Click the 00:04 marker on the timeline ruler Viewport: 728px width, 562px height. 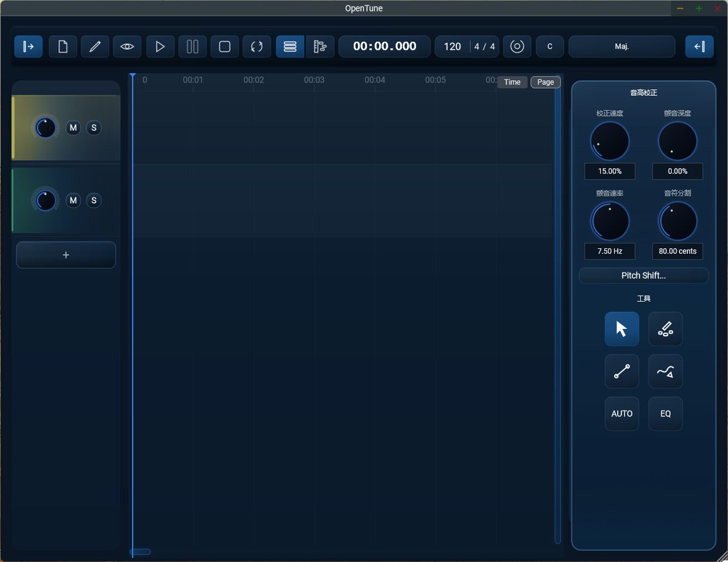coord(375,80)
